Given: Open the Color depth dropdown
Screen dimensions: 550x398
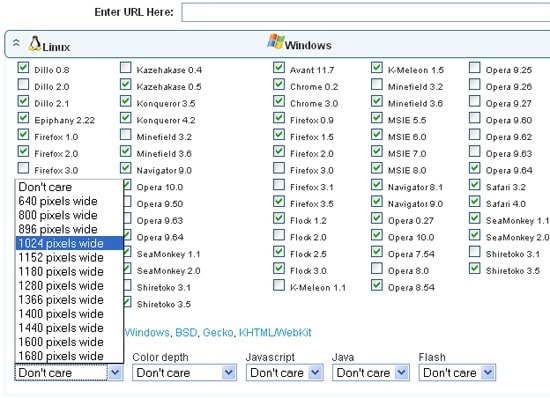Looking at the screenshot, I should (185, 372).
